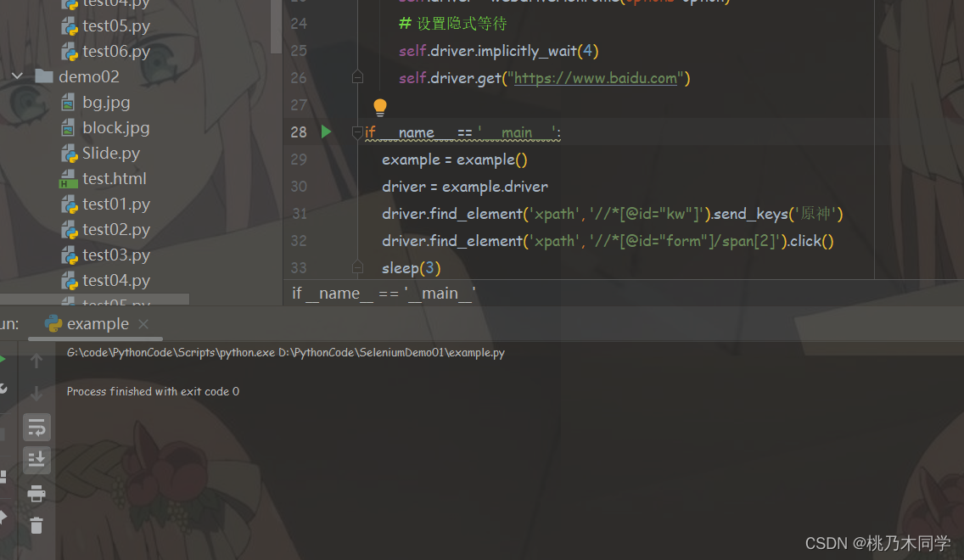Image resolution: width=964 pixels, height=560 pixels.
Task: Jump down the stack trace arrow
Action: [36, 394]
